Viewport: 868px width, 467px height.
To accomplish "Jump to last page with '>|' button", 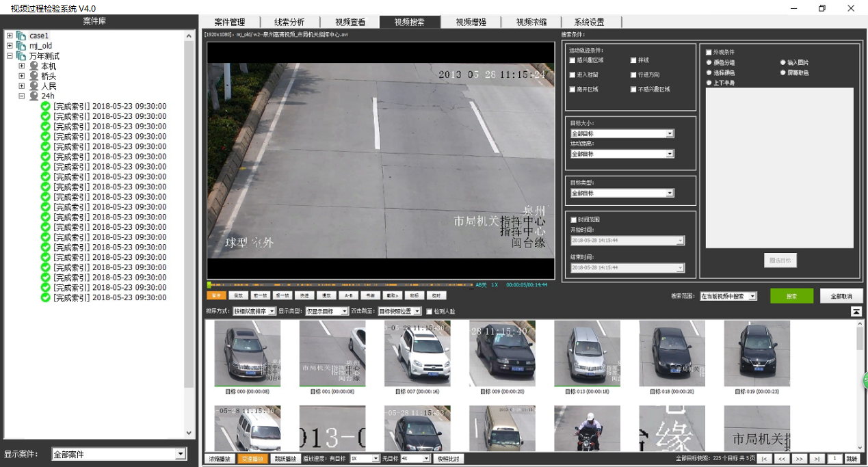I will (x=817, y=459).
